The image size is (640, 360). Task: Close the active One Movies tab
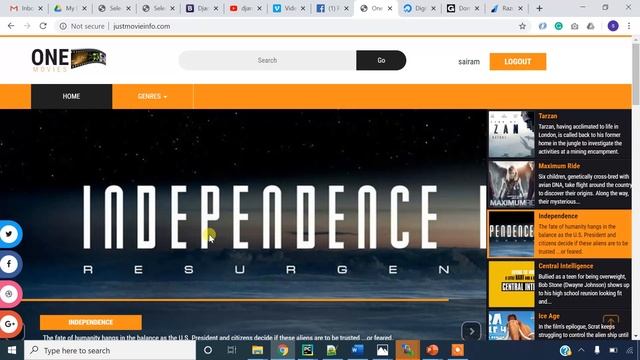pyautogui.click(x=390, y=8)
